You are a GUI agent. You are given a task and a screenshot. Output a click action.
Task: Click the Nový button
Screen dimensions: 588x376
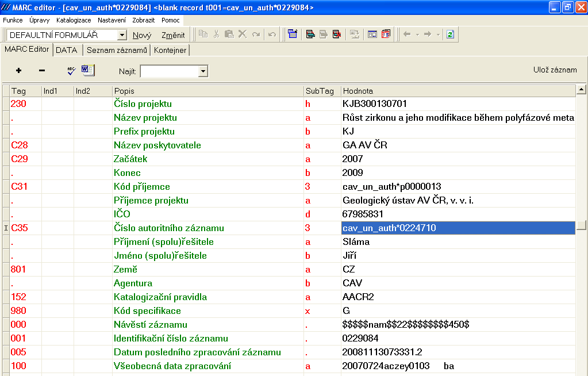click(142, 35)
